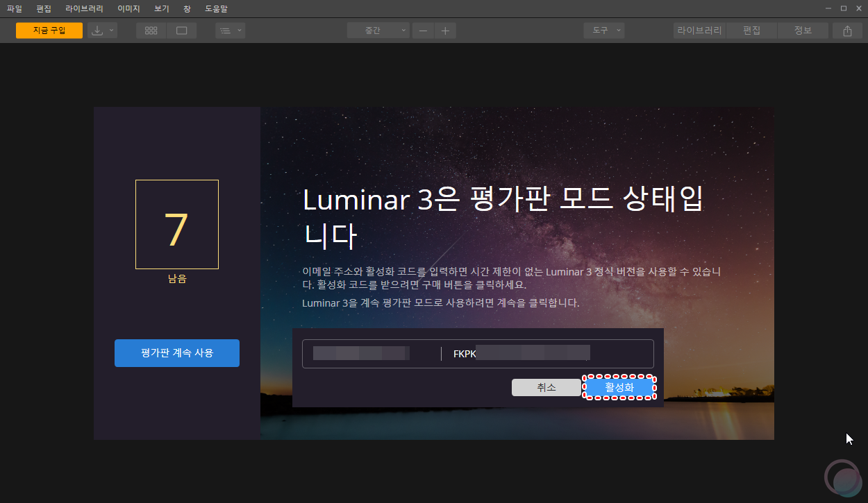The height and width of the screenshot is (503, 868).
Task: Switch to grid gallery view icon
Action: [x=151, y=31]
